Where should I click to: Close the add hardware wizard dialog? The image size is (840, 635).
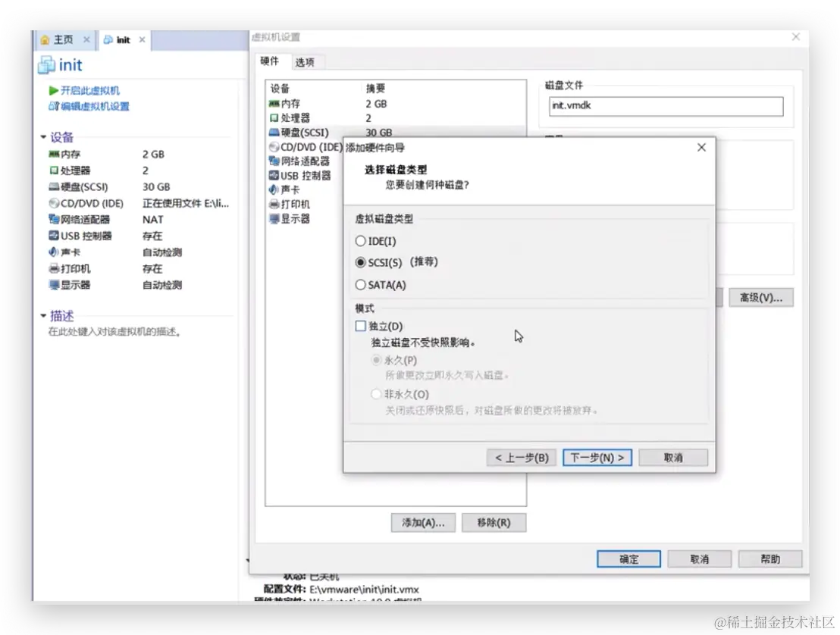click(701, 147)
